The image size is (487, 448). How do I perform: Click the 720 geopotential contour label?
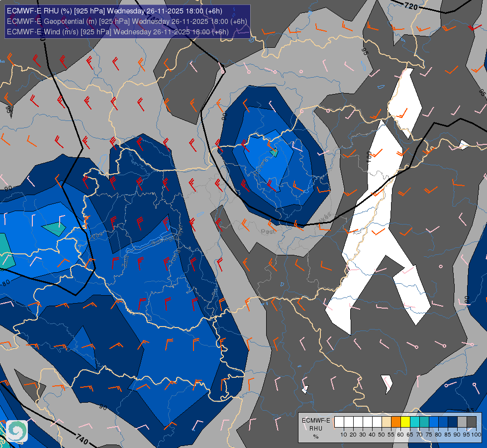point(411,5)
